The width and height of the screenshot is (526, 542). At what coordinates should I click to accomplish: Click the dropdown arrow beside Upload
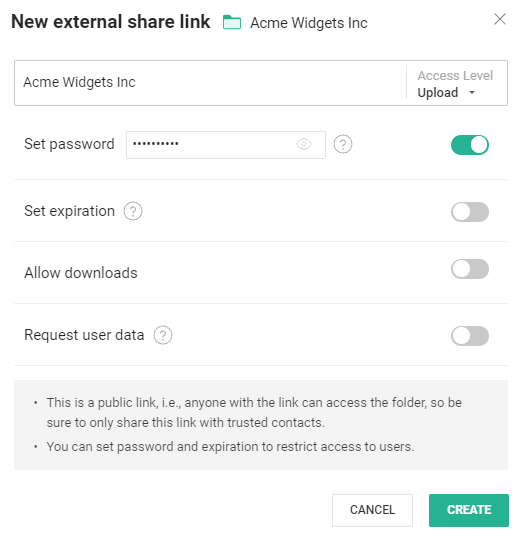(x=472, y=93)
